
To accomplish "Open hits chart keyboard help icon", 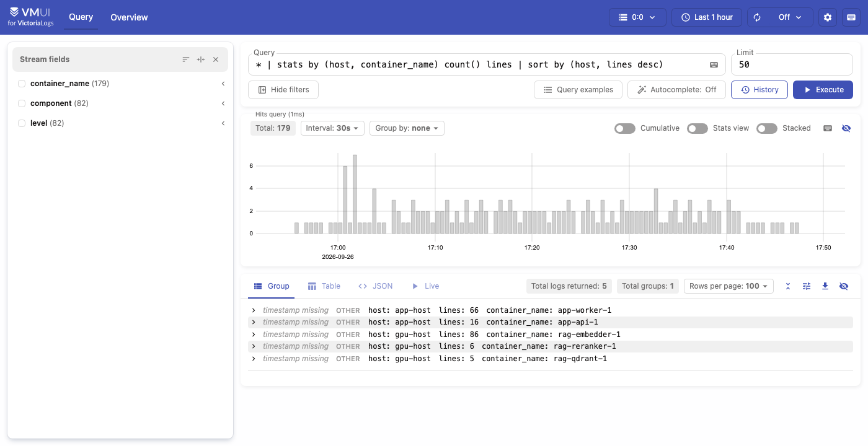I will pyautogui.click(x=828, y=128).
